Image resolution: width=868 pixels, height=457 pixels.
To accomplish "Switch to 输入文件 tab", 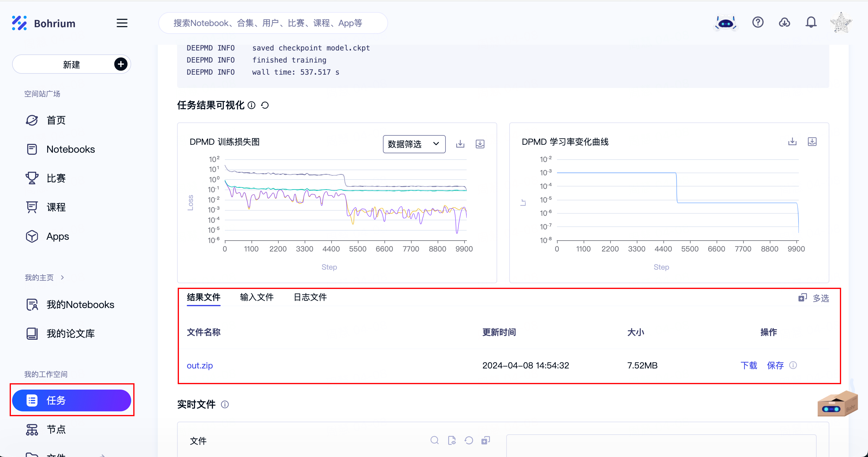I will [257, 297].
